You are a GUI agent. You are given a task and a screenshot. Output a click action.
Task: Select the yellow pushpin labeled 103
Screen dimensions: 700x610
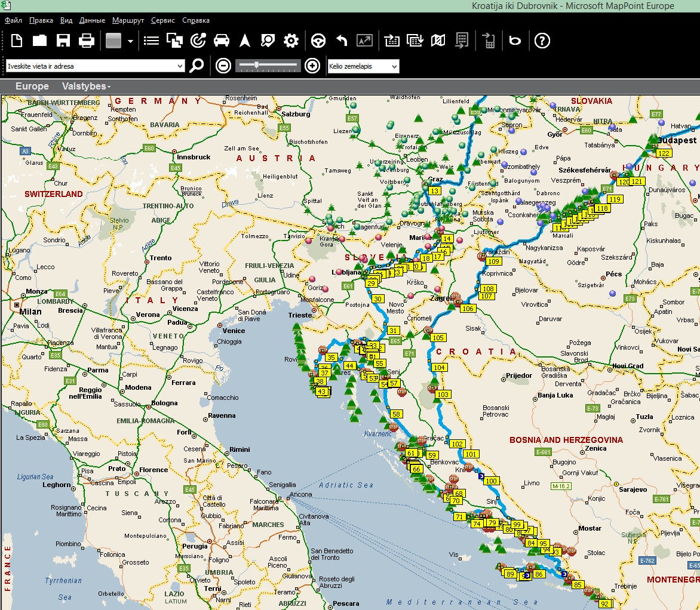tap(443, 395)
